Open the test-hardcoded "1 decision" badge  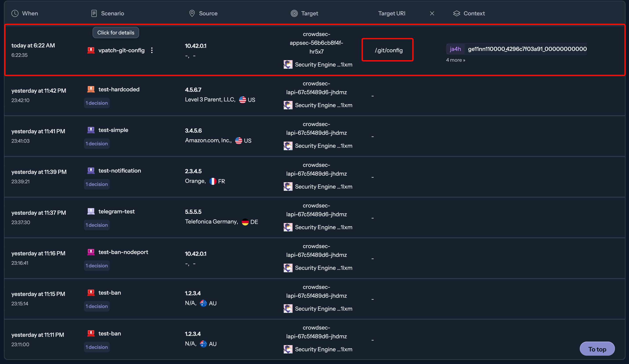coord(97,103)
